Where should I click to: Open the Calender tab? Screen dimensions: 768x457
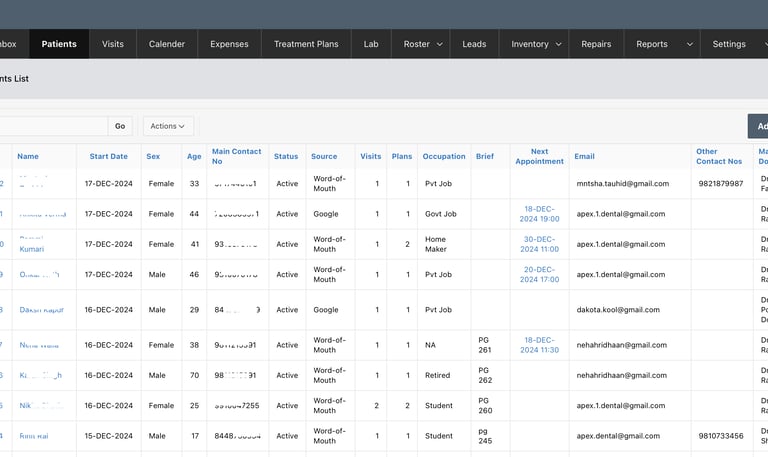pos(167,44)
